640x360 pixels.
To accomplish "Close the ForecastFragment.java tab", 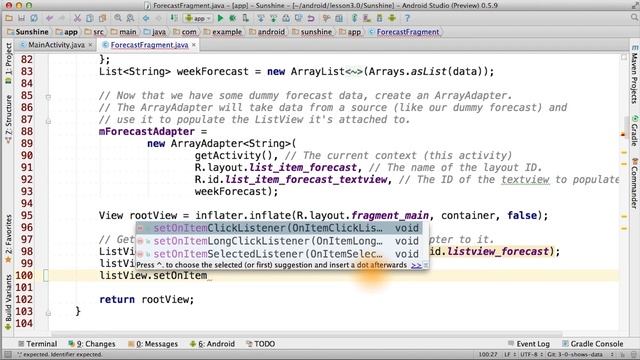I will point(194,45).
